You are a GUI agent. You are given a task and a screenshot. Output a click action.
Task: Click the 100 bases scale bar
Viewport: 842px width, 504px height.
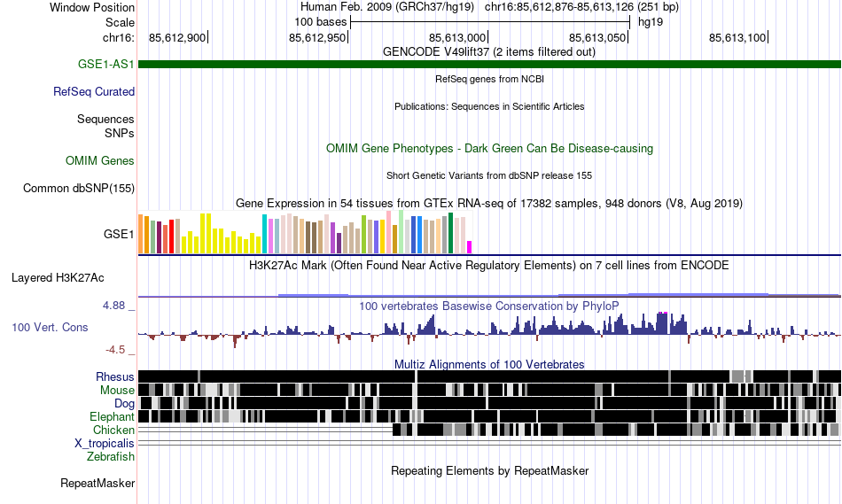pos(490,22)
